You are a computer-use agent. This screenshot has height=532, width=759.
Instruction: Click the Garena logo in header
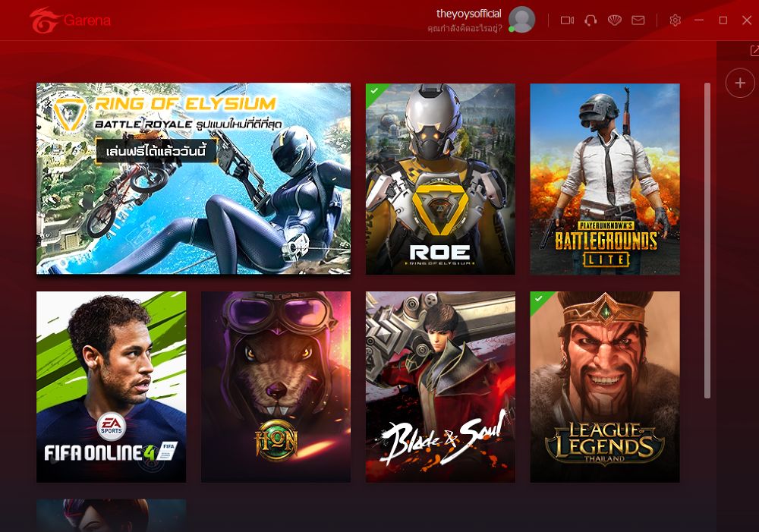[70, 20]
